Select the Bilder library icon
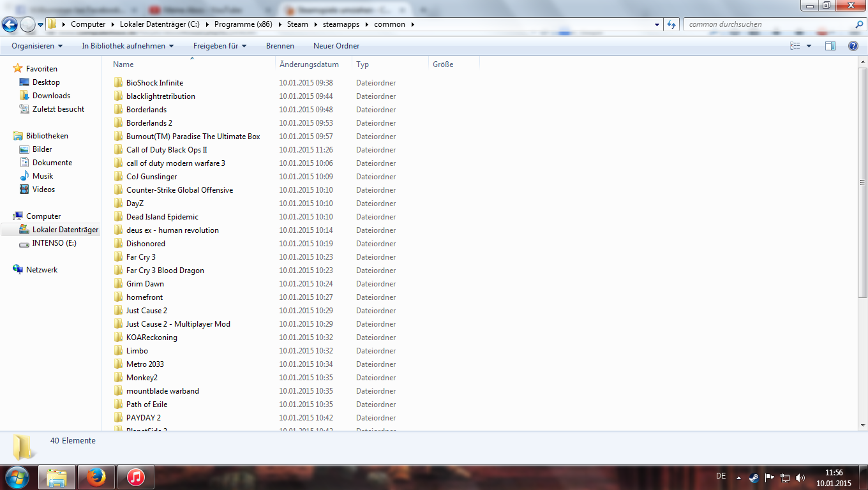The width and height of the screenshot is (868, 490). point(24,149)
